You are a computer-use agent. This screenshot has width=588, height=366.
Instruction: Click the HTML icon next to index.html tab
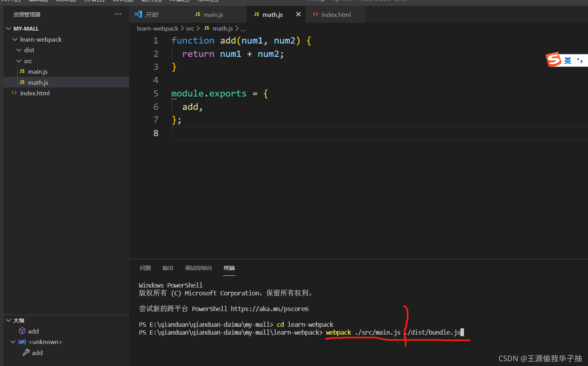[x=316, y=15]
